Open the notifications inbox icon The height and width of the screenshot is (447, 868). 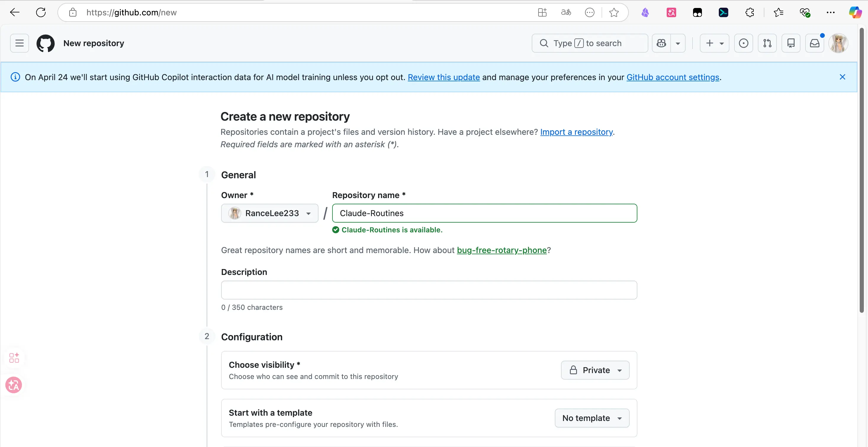click(x=814, y=43)
